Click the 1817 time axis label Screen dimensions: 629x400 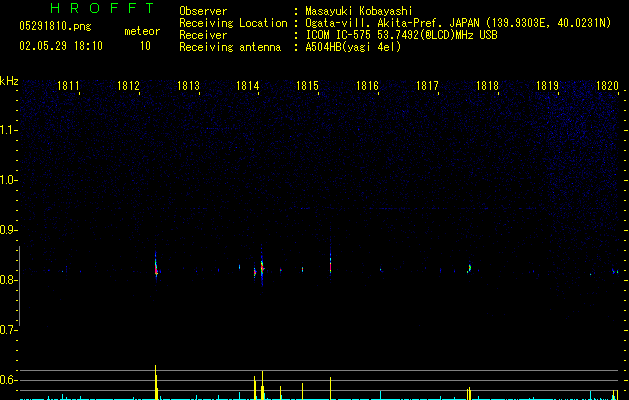coord(427,86)
